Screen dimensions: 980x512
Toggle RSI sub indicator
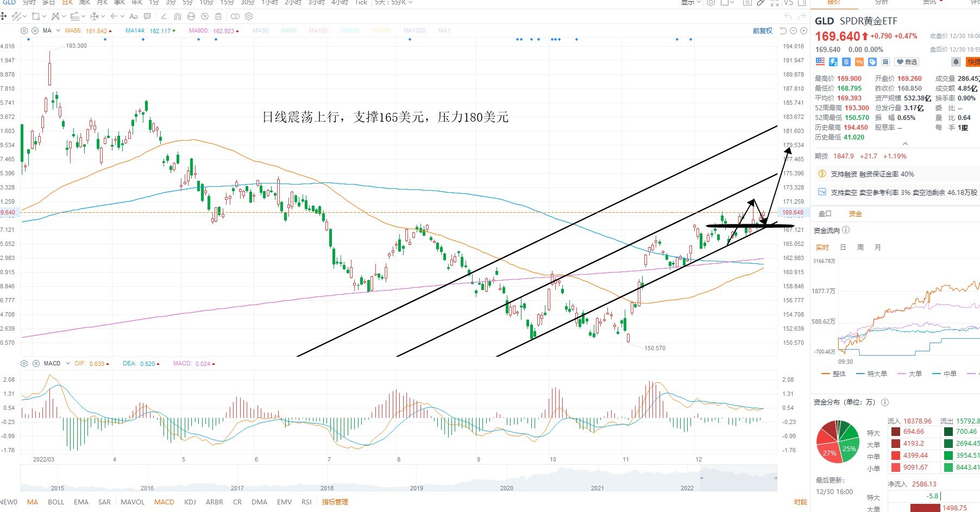[x=306, y=502]
